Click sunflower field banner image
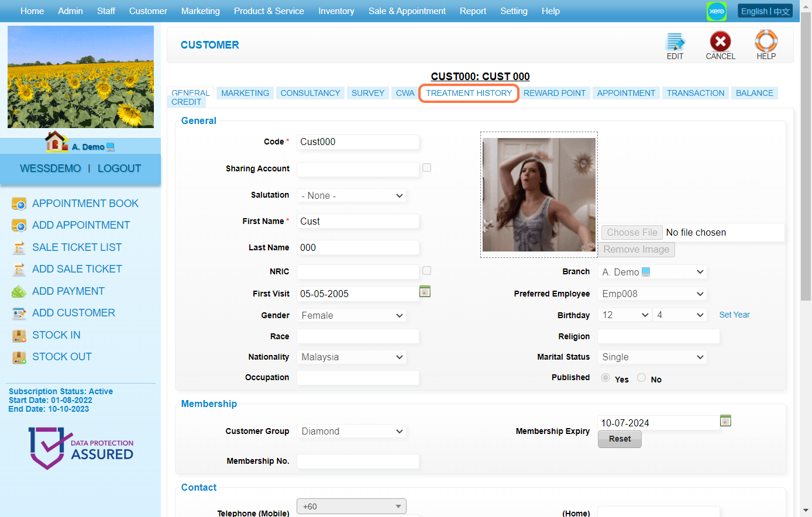Image resolution: width=812 pixels, height=517 pixels. (x=81, y=77)
